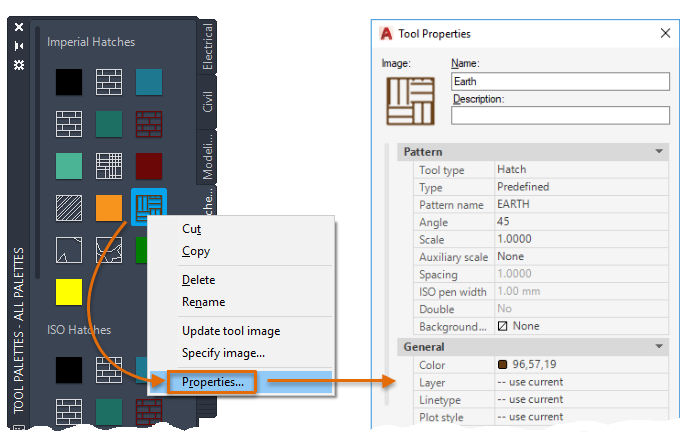The image size is (680, 447).
Task: Click the yellow solid swatch
Action: tap(69, 292)
